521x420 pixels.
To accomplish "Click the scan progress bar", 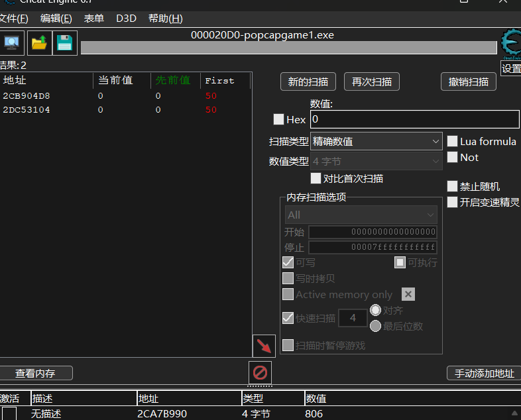I will (289, 48).
